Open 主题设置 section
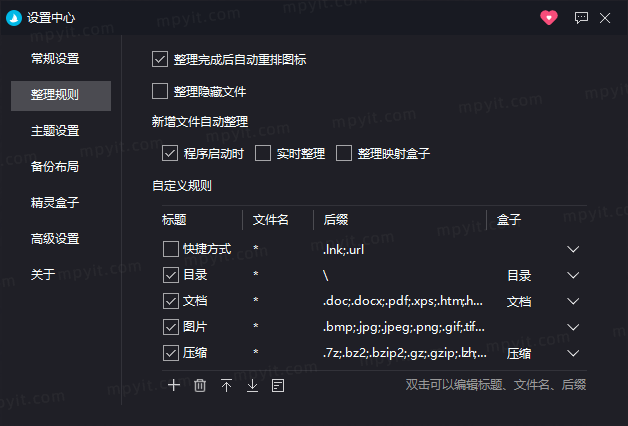Image resolution: width=628 pixels, height=426 pixels. pos(55,131)
